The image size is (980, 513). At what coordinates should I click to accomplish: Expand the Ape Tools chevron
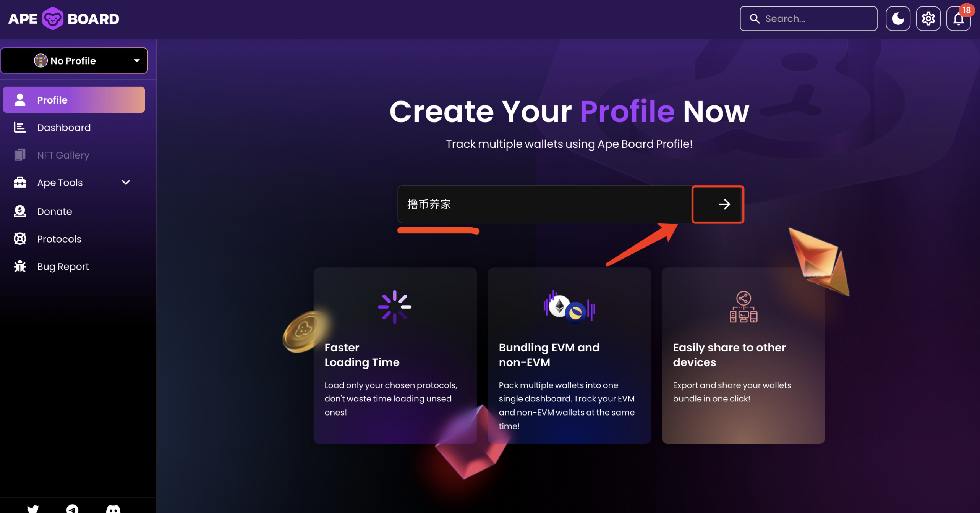click(x=126, y=183)
